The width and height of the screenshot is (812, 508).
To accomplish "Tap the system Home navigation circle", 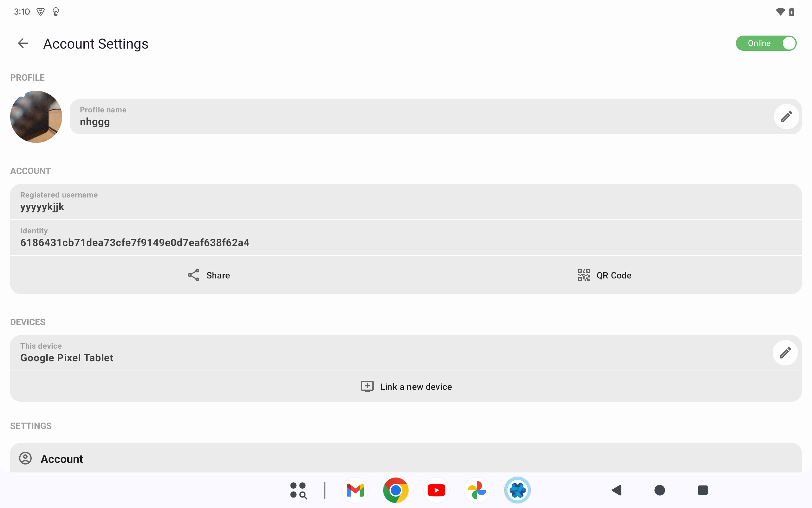I will 660,490.
